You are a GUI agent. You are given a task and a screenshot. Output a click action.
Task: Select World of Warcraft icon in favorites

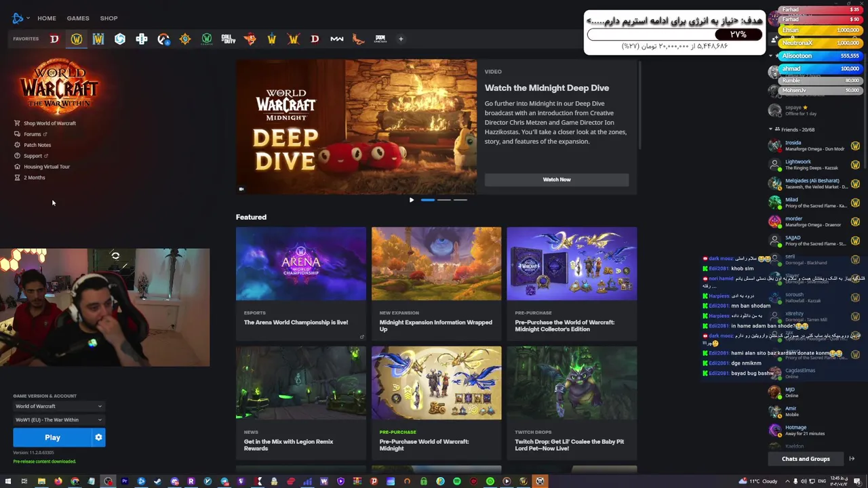(77, 39)
